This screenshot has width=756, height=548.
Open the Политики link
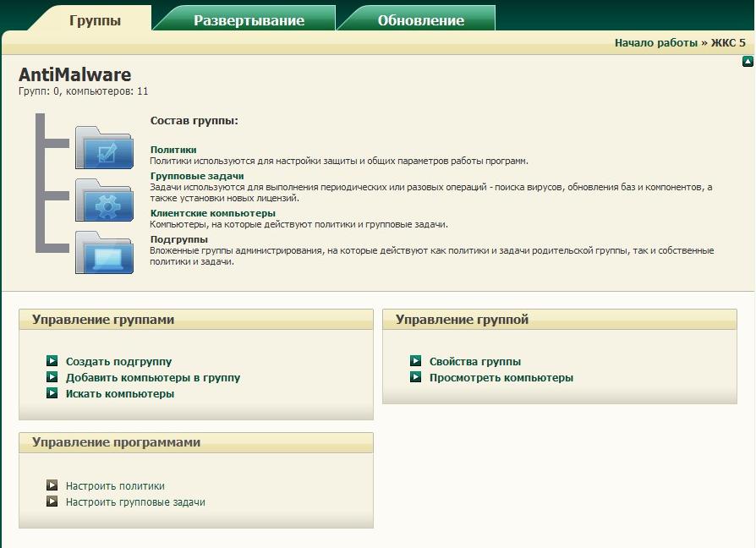(x=173, y=150)
